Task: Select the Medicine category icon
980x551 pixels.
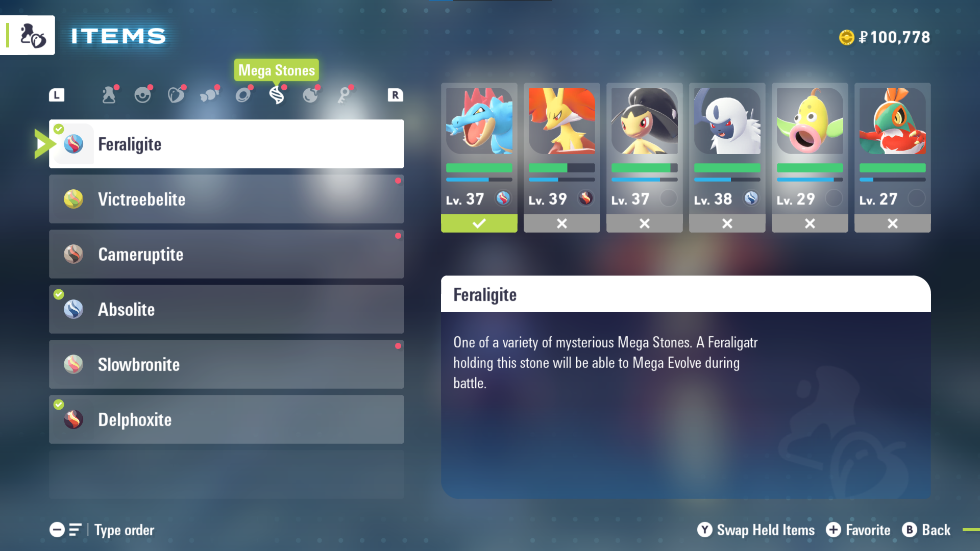Action: pyautogui.click(x=109, y=95)
